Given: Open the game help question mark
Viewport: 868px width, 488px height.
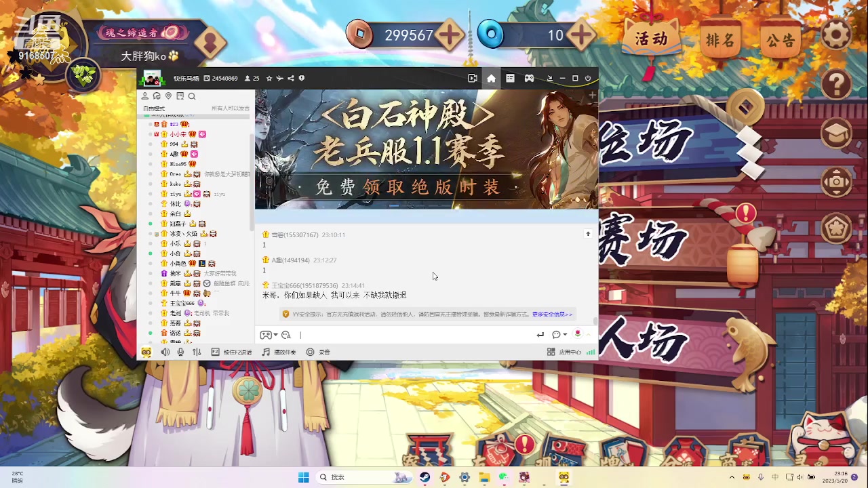Looking at the screenshot, I should [x=836, y=85].
